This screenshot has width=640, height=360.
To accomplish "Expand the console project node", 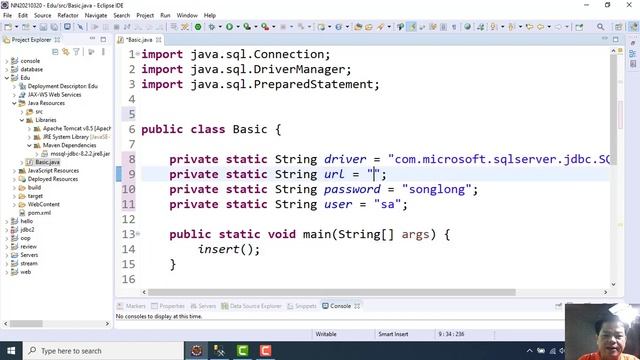I will point(7,61).
